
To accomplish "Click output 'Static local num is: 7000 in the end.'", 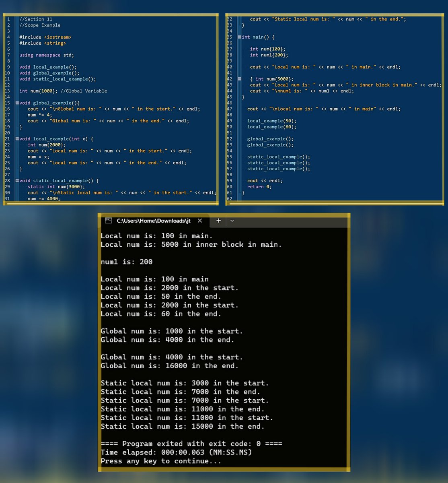I will point(180,392).
